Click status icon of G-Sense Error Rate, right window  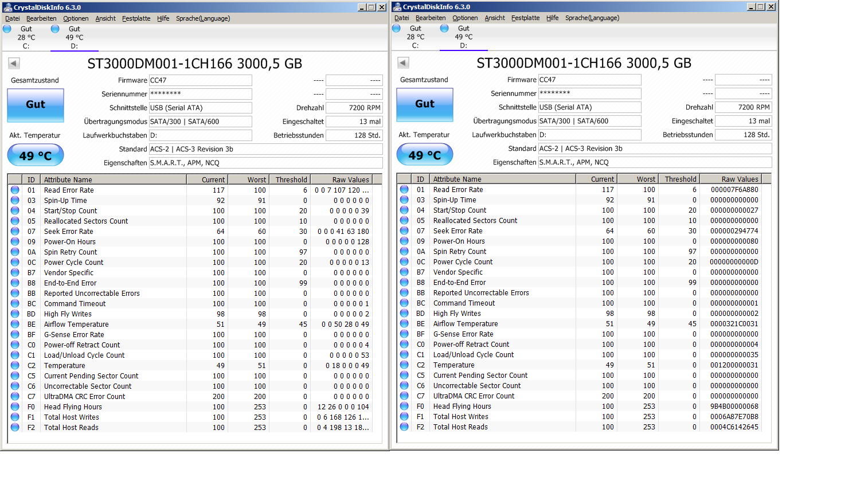click(404, 334)
